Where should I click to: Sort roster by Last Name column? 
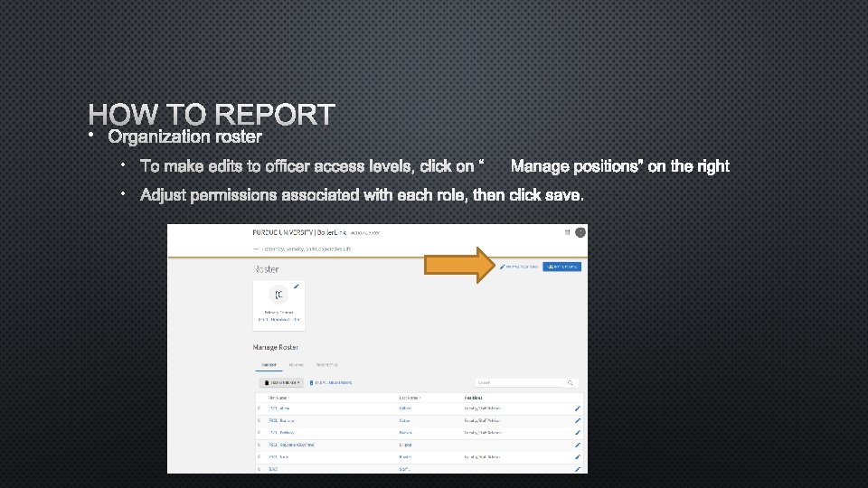click(x=410, y=398)
